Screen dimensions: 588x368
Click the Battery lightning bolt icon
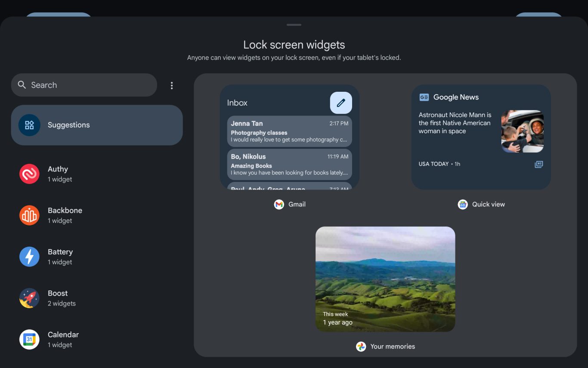(x=29, y=257)
